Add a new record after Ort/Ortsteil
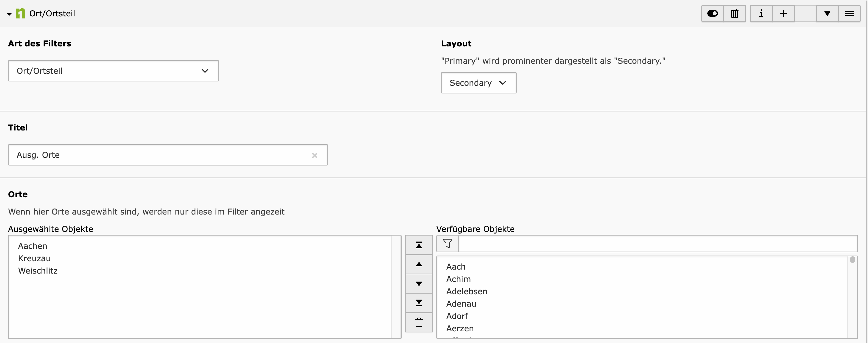The image size is (868, 343). point(783,13)
